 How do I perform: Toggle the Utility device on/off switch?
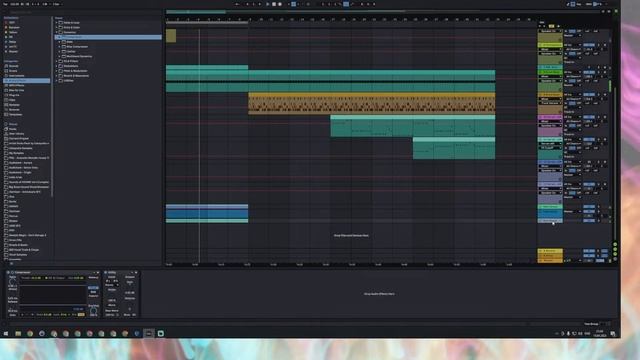click(x=105, y=272)
